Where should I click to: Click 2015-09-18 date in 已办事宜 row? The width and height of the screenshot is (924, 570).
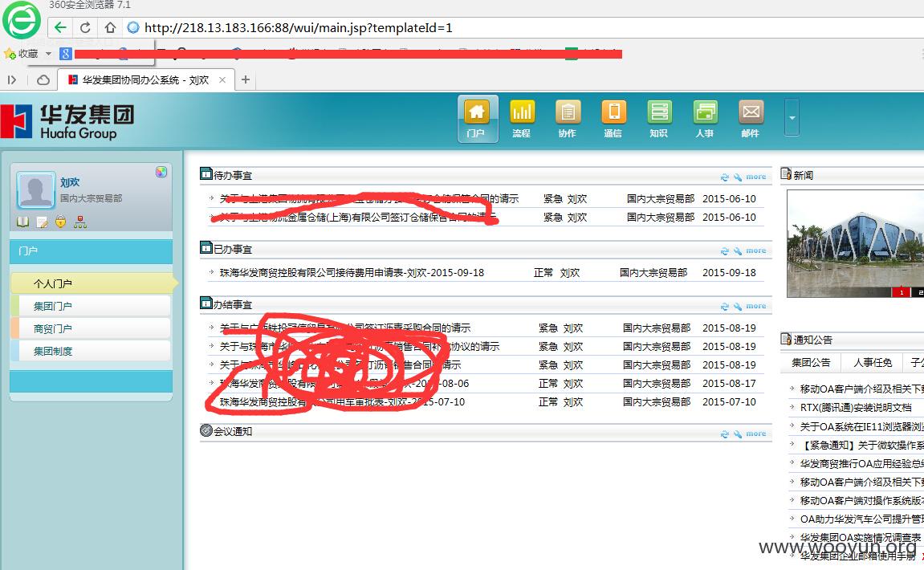[729, 273]
